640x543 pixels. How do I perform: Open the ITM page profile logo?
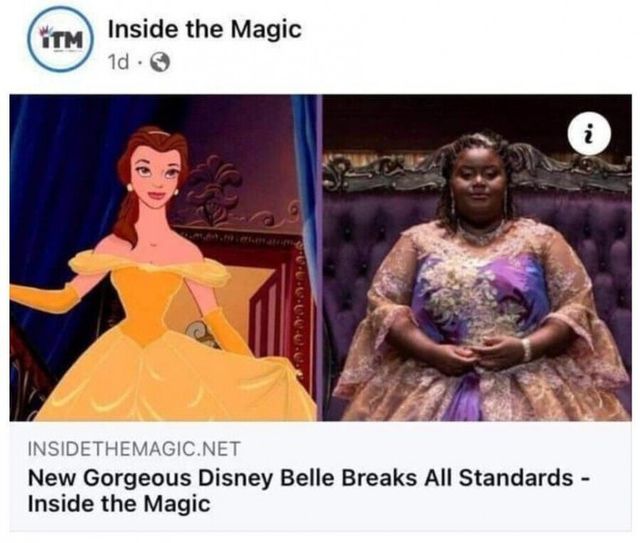[61, 39]
